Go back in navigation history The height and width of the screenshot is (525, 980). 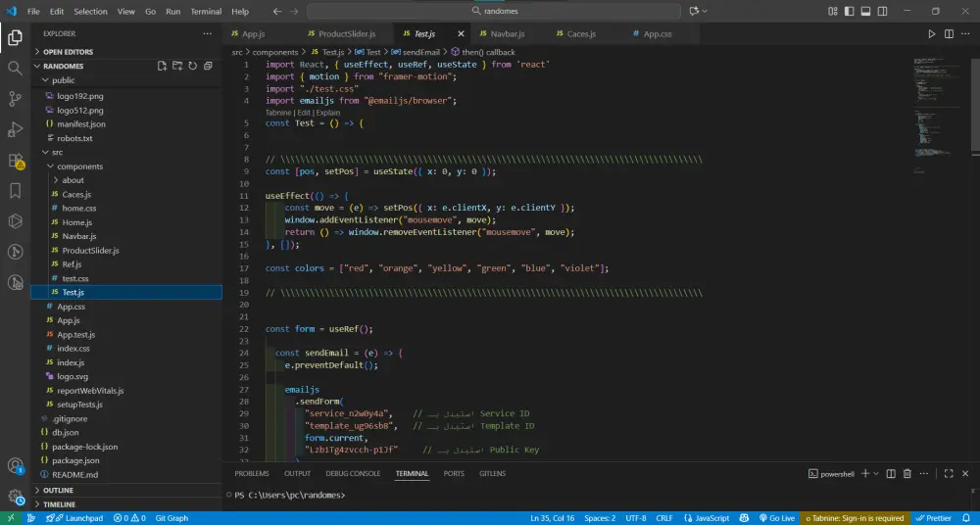click(x=277, y=11)
